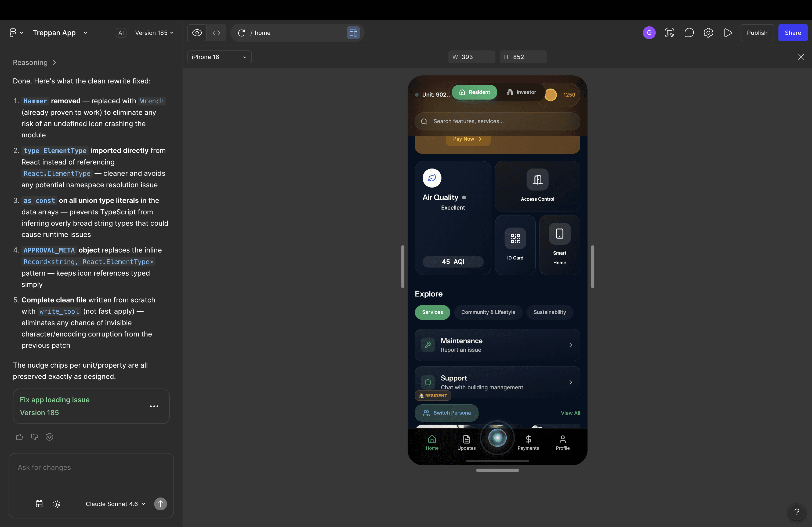The width and height of the screenshot is (812, 527).
Task: Click the blue Share button
Action: point(793,33)
